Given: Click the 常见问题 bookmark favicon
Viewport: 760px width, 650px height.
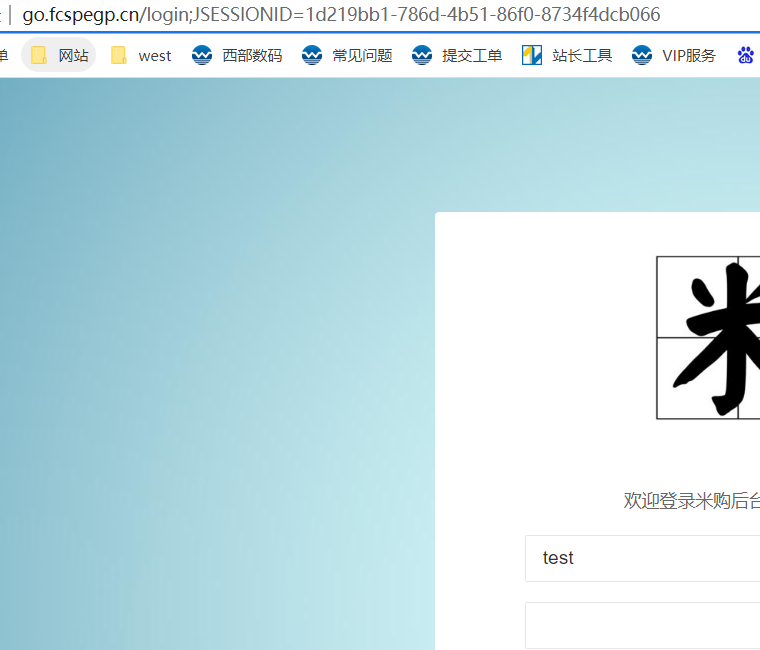Looking at the screenshot, I should (x=312, y=55).
